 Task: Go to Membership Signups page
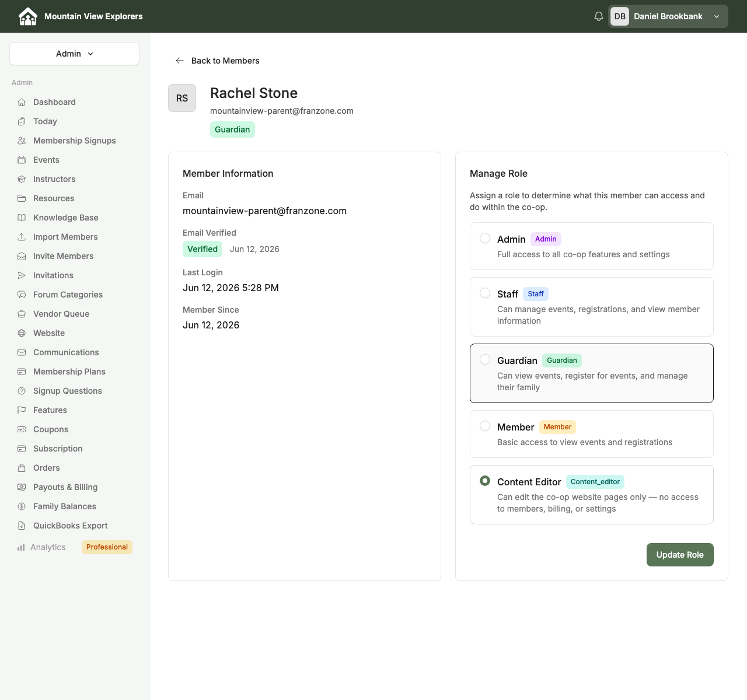click(x=74, y=141)
